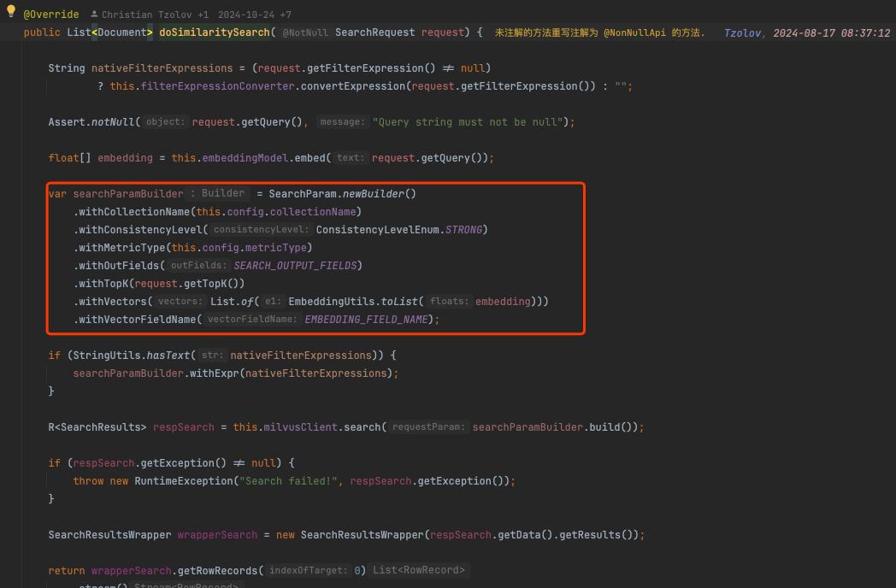Click the yellow lightbulb intention icon
The height and width of the screenshot is (588, 896).
pyautogui.click(x=11, y=10)
